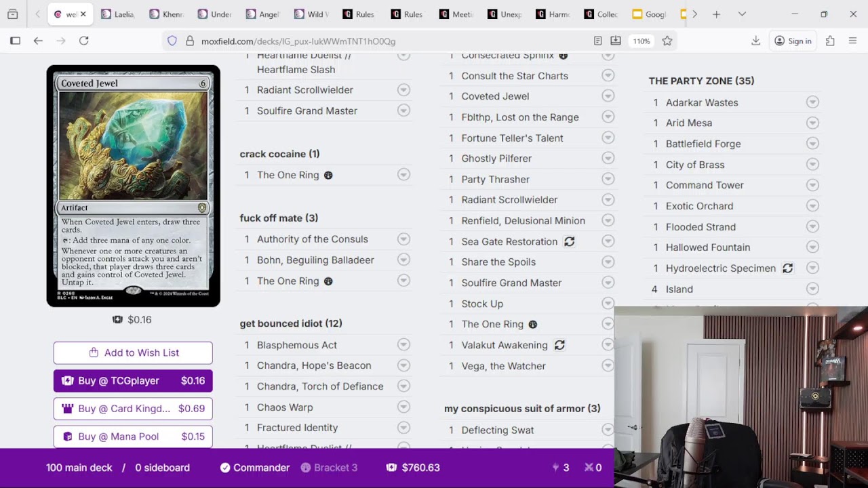Click flip icon beside Valakut Awakening
Image resolution: width=868 pixels, height=488 pixels.
tap(559, 345)
